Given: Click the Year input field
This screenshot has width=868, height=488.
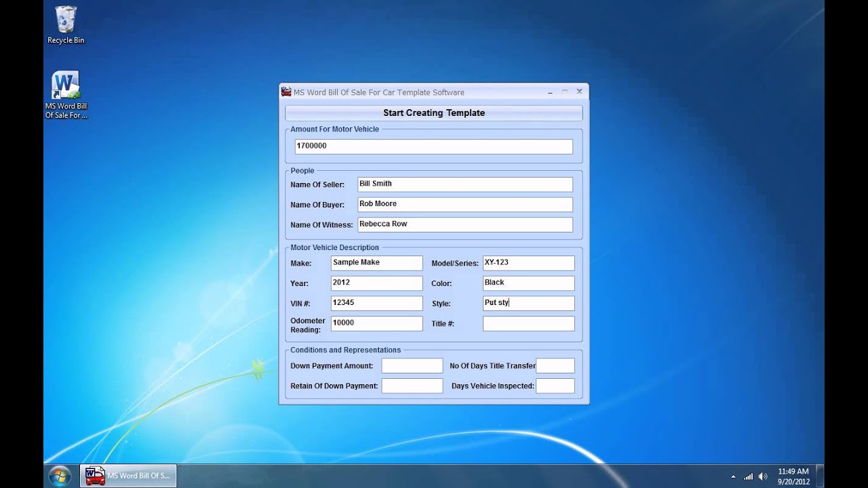Looking at the screenshot, I should click(377, 283).
